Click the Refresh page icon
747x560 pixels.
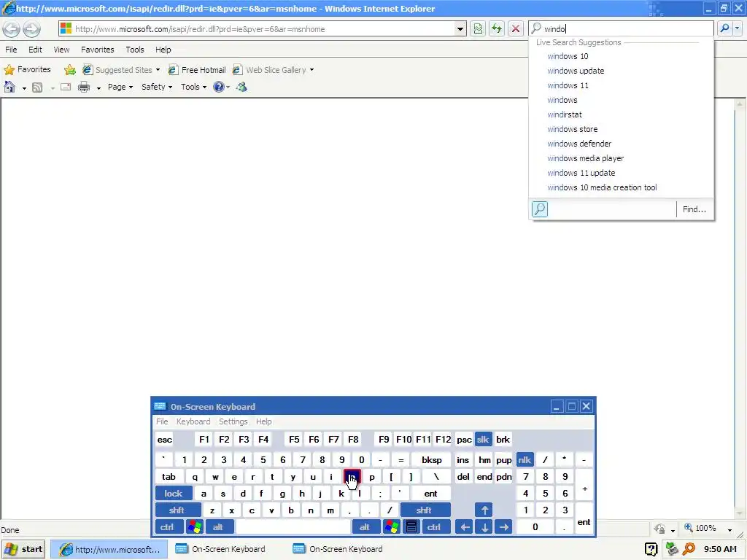coord(496,28)
